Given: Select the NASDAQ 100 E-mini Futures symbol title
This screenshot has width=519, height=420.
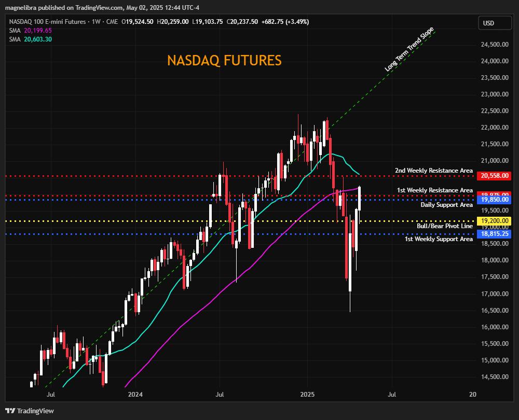Looking at the screenshot, I should click(x=47, y=22).
